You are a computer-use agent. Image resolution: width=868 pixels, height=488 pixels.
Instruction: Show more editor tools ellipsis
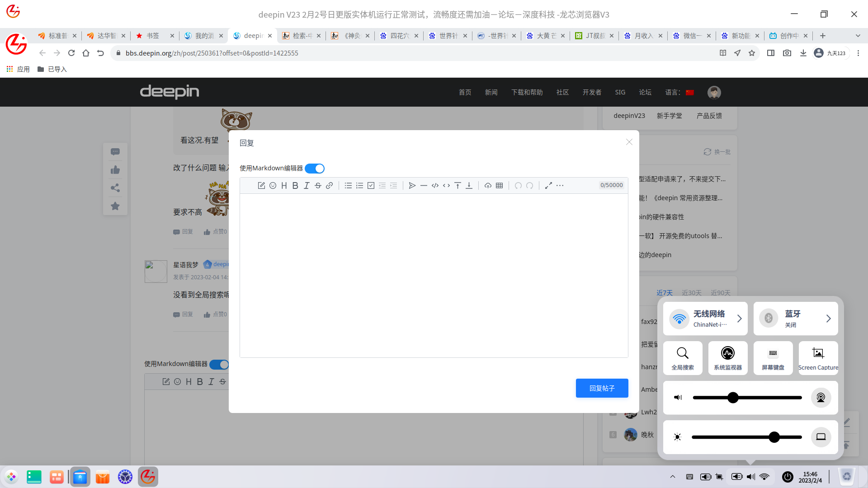pyautogui.click(x=560, y=185)
